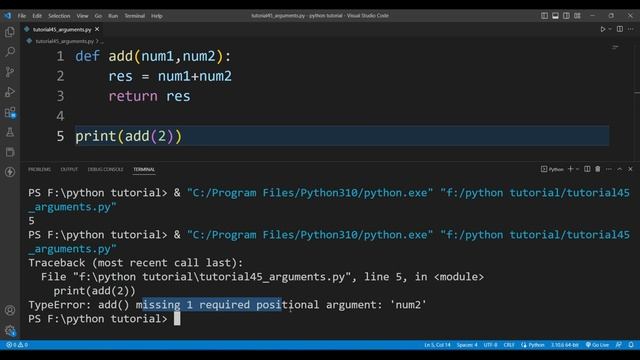Open the File menu
This screenshot has width=640, height=360.
[22, 16]
